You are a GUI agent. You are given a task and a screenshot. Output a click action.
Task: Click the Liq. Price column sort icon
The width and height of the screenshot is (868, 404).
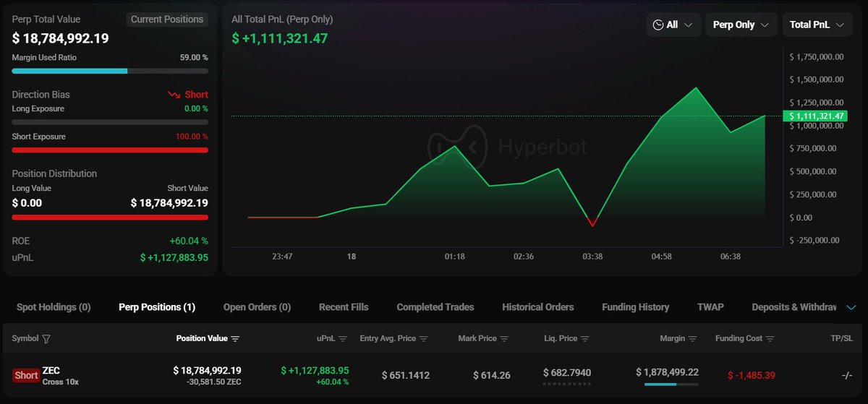(584, 339)
